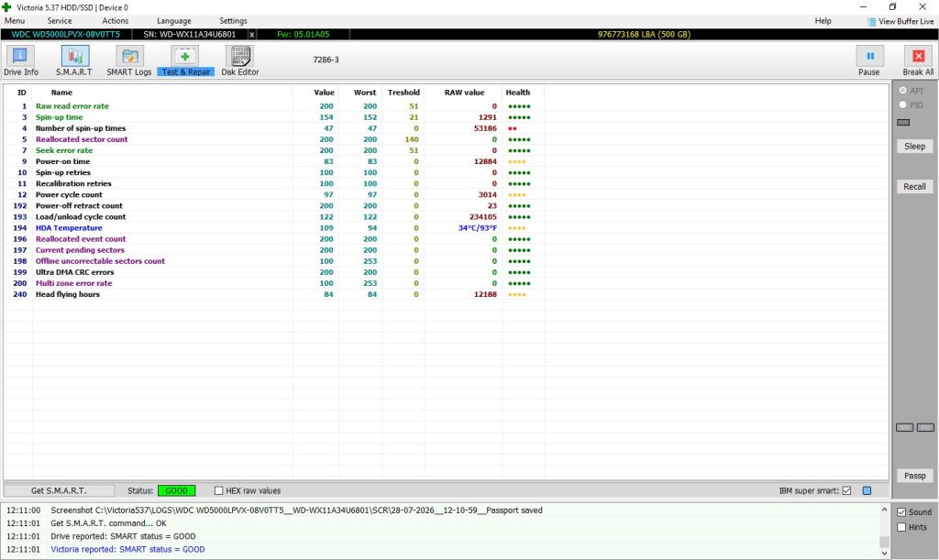Click the Victoria green cross app icon
The height and width of the screenshot is (560, 939).
click(6, 7)
